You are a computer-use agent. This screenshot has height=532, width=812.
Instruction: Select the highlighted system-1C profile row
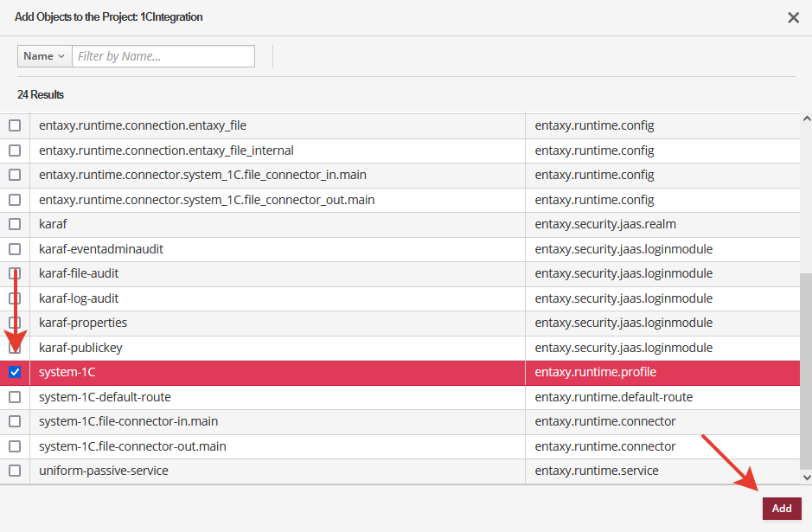pos(259,372)
